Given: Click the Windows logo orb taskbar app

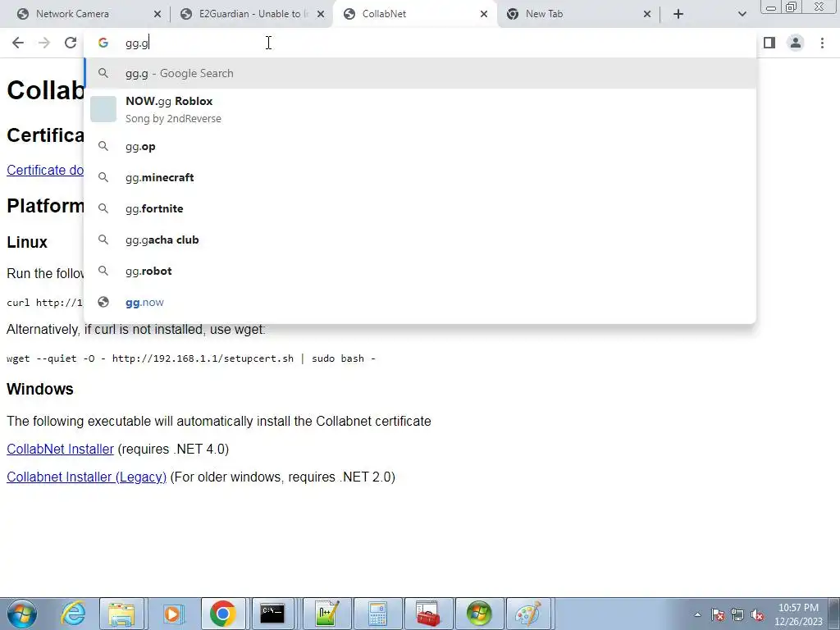Looking at the screenshot, I should (x=479, y=614).
